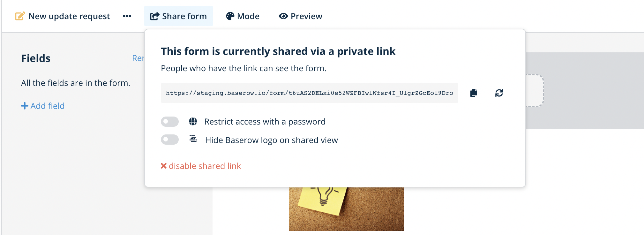Open the ellipsis more options menu
This screenshot has height=235, width=644.
point(127,16)
